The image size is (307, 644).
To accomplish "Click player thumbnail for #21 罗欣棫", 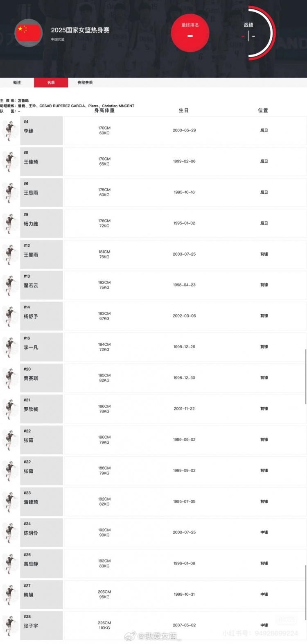I will tap(9, 409).
